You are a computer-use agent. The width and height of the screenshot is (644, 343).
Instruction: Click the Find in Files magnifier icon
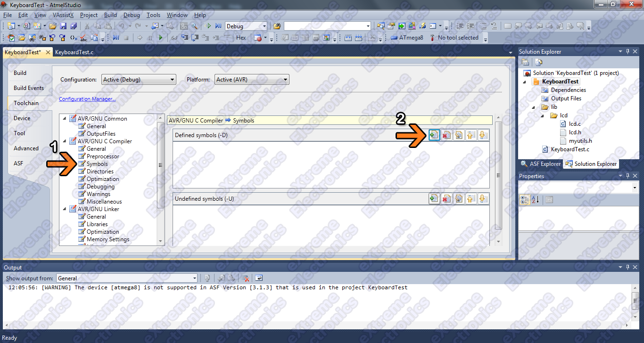(x=194, y=26)
